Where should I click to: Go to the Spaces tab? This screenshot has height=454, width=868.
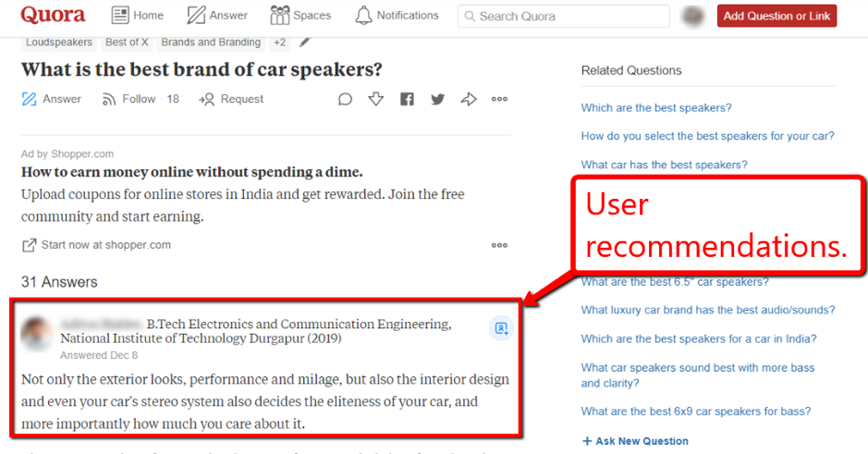click(x=300, y=16)
